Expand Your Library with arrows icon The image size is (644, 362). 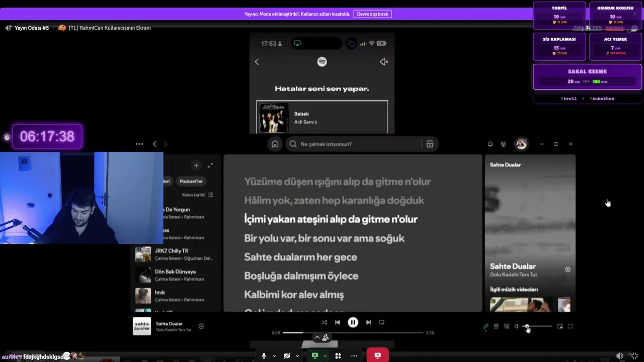tap(210, 165)
